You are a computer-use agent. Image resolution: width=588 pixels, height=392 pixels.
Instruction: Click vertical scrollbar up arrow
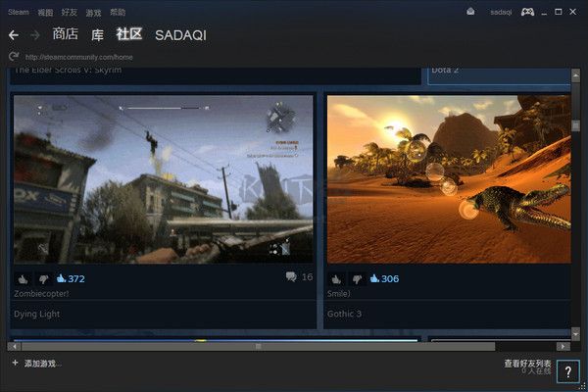click(x=575, y=75)
